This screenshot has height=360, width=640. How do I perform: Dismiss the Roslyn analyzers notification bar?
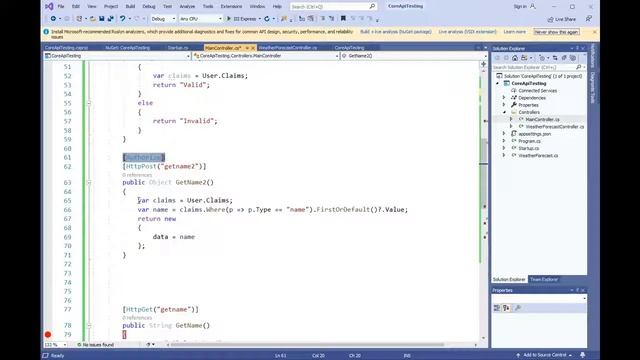tap(594, 32)
